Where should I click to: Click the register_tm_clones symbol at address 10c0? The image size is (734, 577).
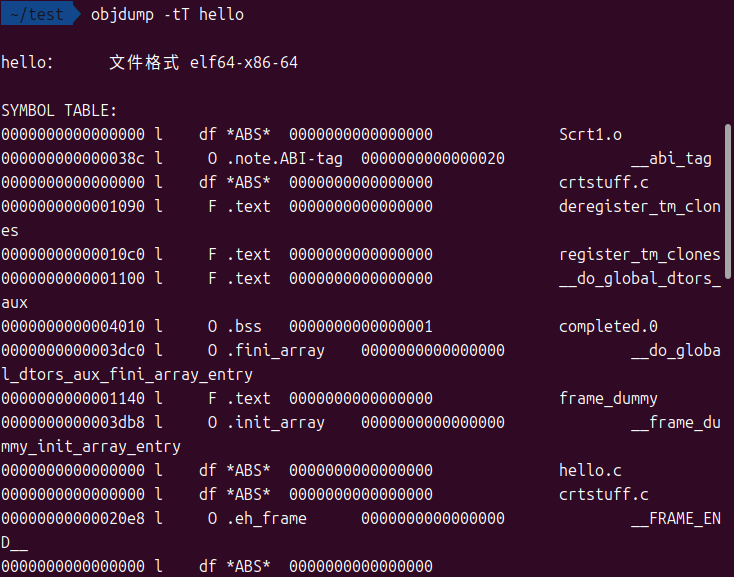point(640,254)
